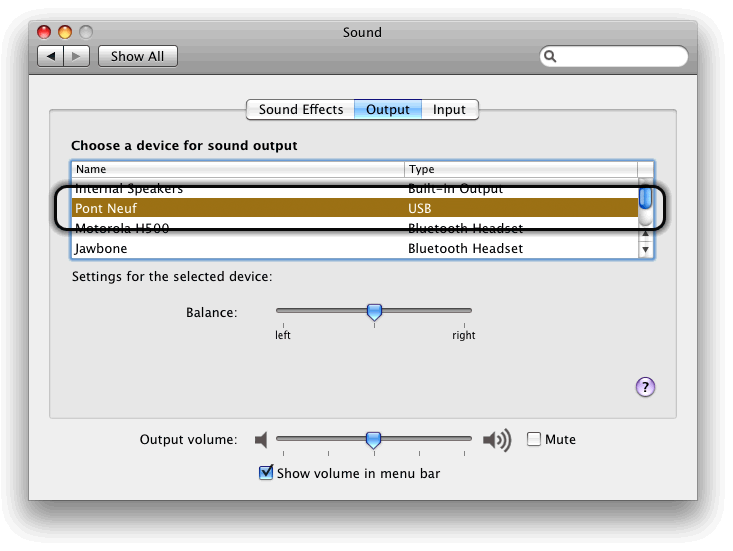Switch to the Sound Effects tab
This screenshot has height=551, width=733.
[x=300, y=110]
